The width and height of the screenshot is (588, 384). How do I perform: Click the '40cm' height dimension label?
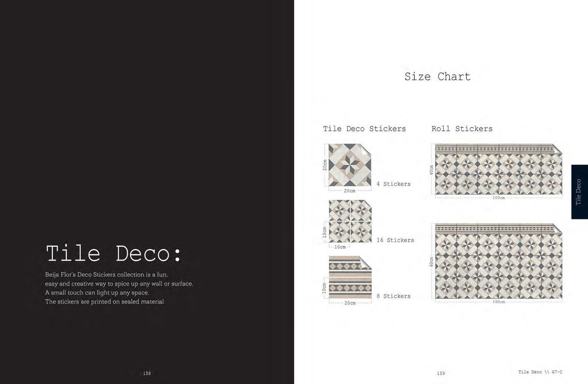pyautogui.click(x=431, y=169)
